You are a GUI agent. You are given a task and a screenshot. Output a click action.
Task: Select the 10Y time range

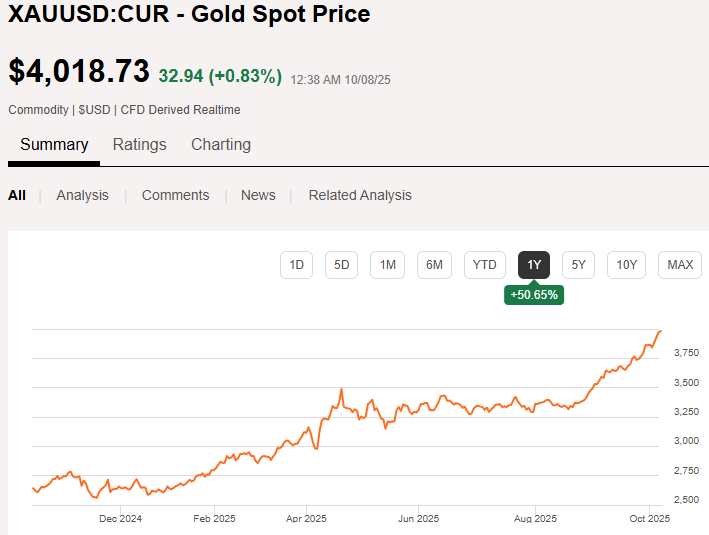pos(626,265)
